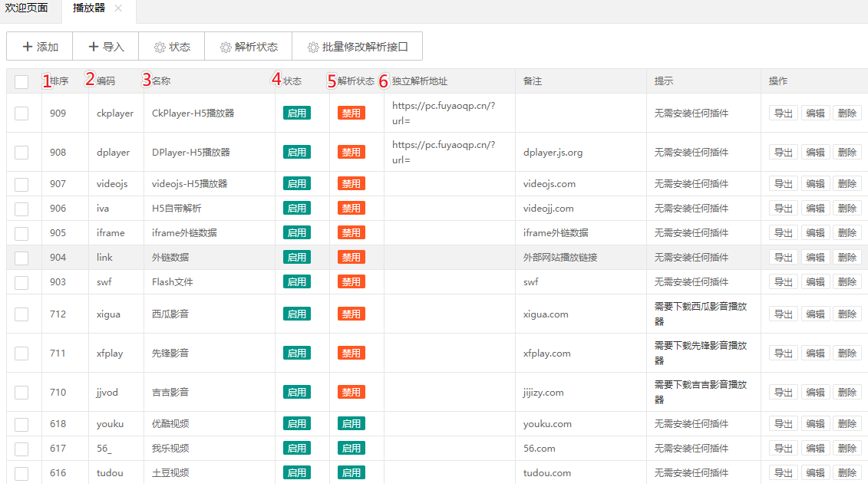Click the 排序 column header
Viewport: 868px width, 490px height.
click(x=60, y=81)
